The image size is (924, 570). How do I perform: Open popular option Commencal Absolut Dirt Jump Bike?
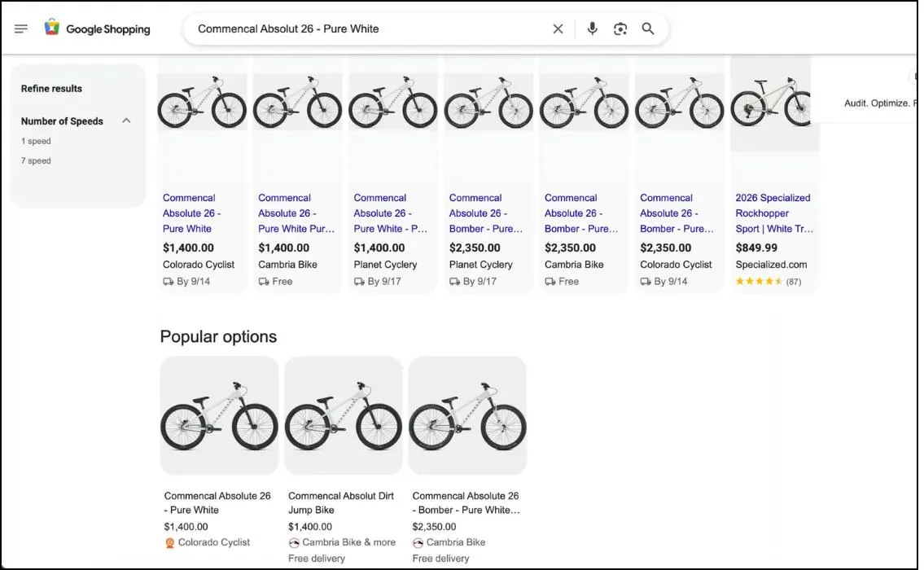pos(340,502)
